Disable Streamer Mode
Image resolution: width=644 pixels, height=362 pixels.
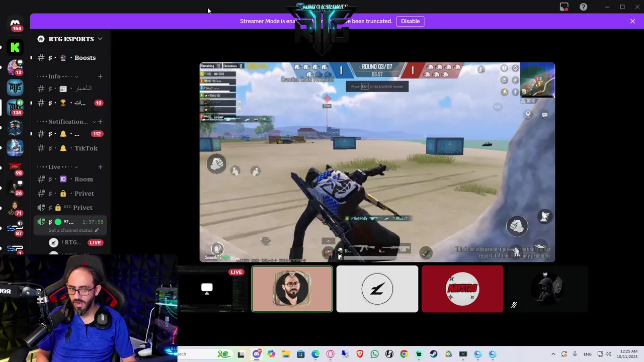click(410, 21)
